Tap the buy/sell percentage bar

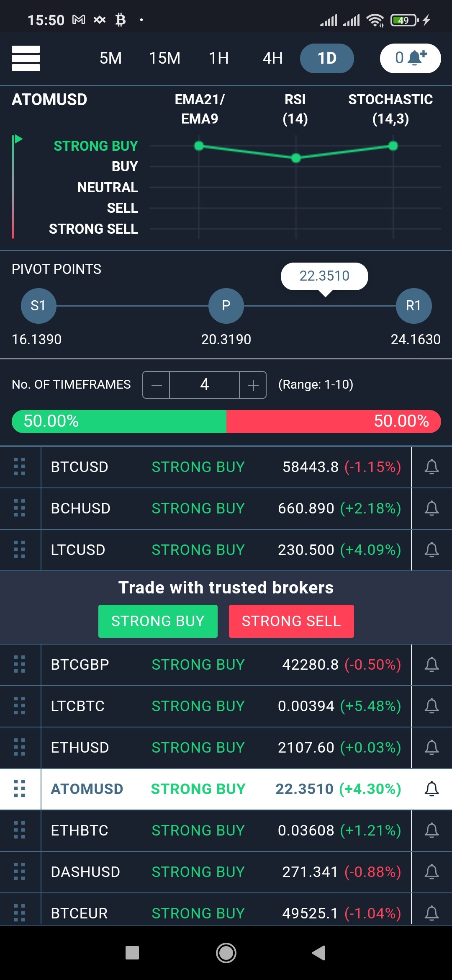(x=226, y=421)
